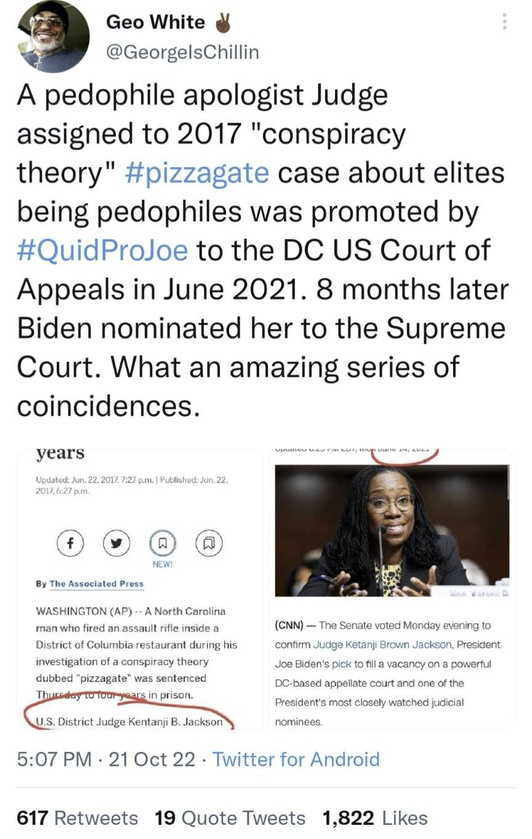Screen dimensions: 532x839
Task: Click the rightmost bookmark icon in article
Action: [x=209, y=543]
